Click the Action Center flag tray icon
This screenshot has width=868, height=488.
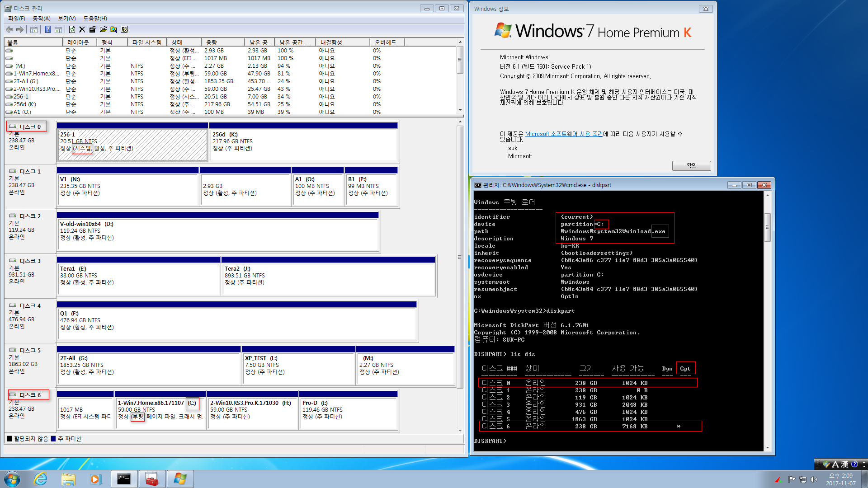click(x=792, y=479)
